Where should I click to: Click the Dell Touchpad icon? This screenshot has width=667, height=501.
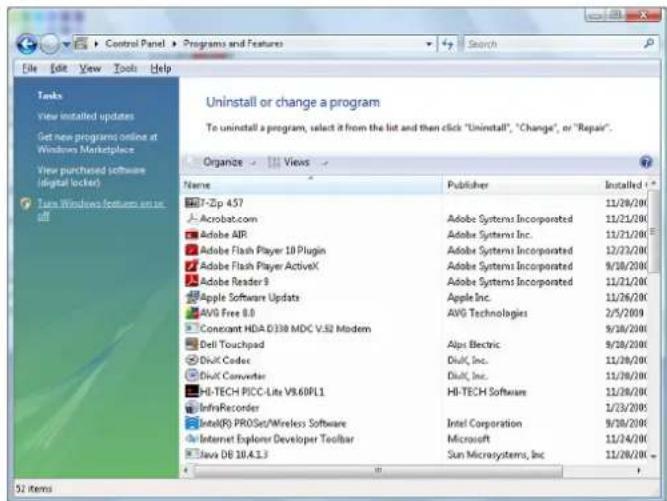pos(192,344)
